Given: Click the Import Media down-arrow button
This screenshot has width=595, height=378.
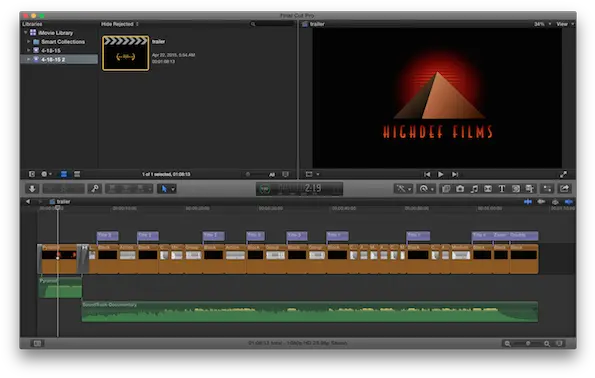Looking at the screenshot, I should click(x=32, y=189).
